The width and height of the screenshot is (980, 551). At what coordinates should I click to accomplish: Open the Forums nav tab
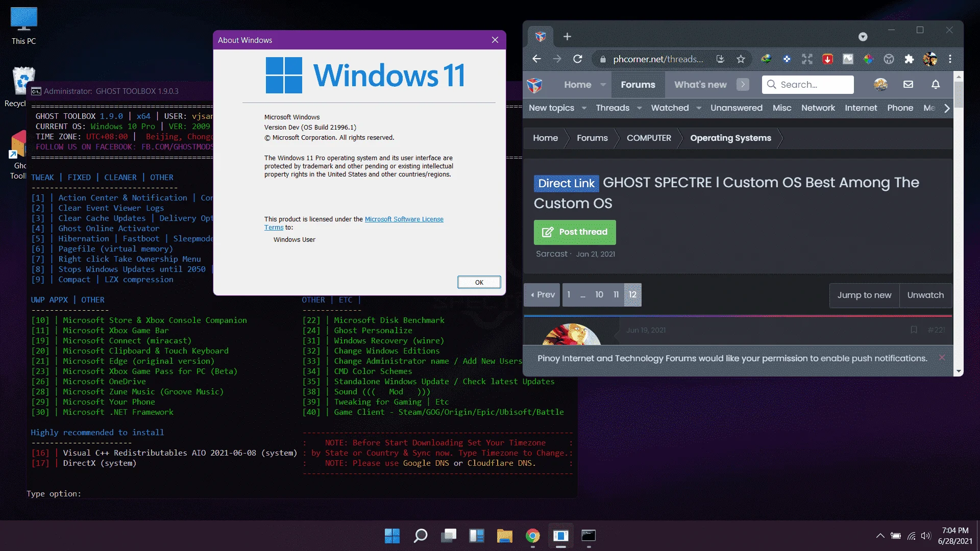pos(638,85)
